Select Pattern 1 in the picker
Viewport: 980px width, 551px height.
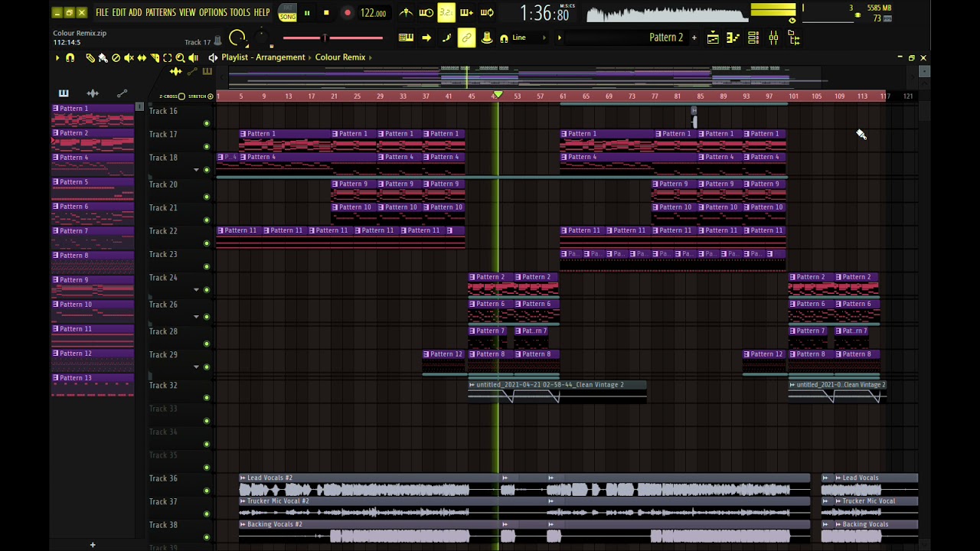pyautogui.click(x=93, y=115)
